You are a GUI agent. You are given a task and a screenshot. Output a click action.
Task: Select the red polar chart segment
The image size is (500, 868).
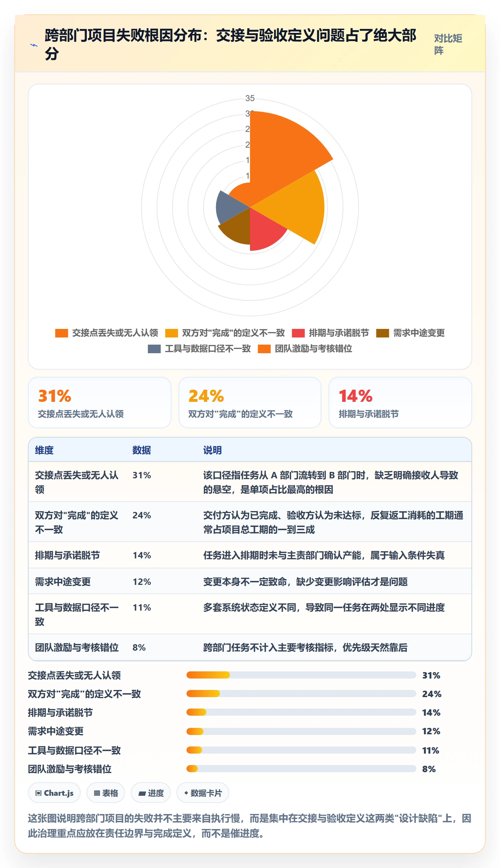(x=264, y=231)
